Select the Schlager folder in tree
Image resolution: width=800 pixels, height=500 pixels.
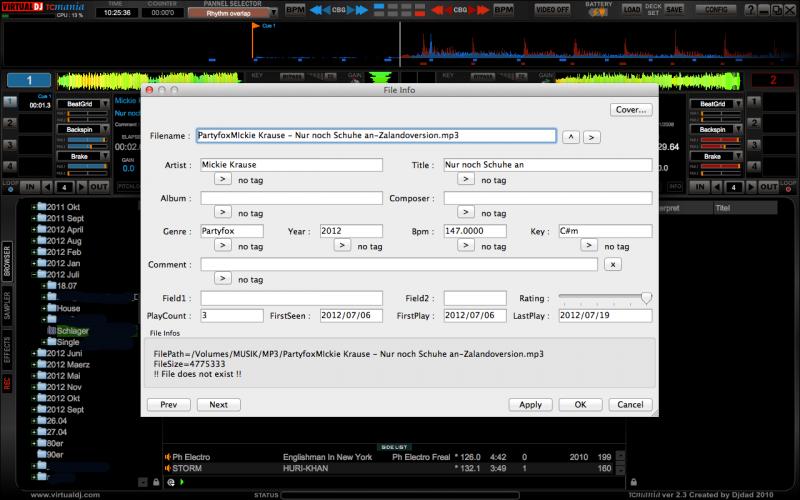coord(72,331)
